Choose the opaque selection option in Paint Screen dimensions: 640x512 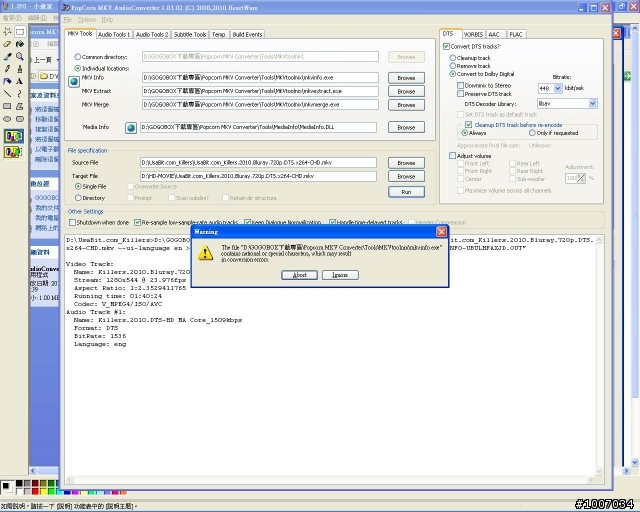[x=13, y=136]
